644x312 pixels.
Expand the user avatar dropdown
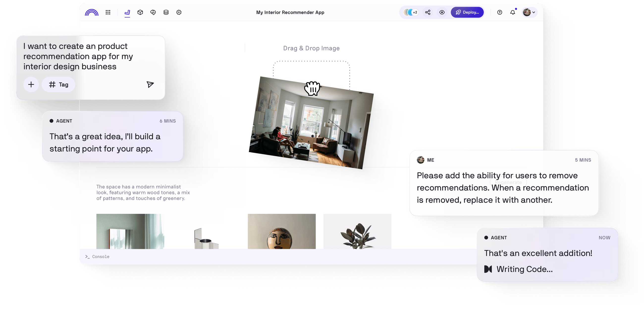point(529,12)
